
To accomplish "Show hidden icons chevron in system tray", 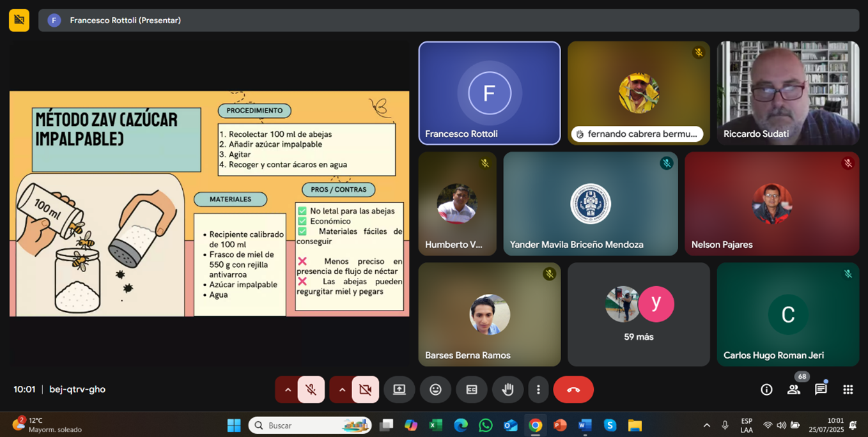I will (706, 425).
